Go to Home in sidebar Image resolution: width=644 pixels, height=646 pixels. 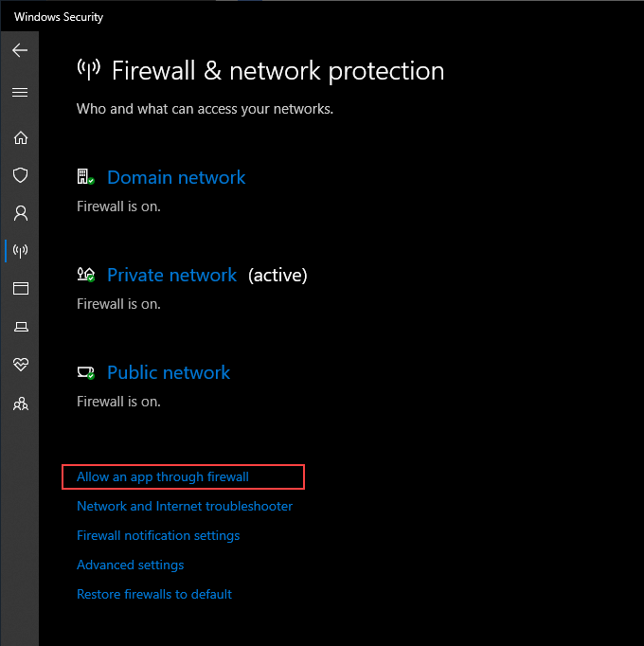(20, 137)
